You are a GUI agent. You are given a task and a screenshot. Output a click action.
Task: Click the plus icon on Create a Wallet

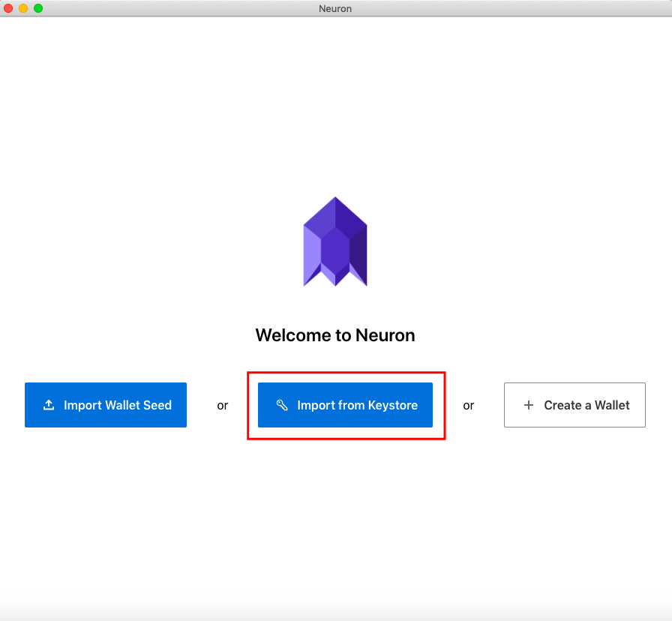click(529, 405)
